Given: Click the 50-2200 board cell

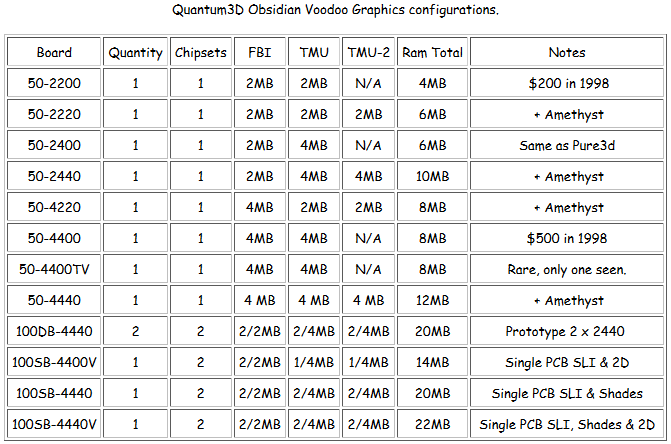Looking at the screenshot, I should [x=54, y=83].
